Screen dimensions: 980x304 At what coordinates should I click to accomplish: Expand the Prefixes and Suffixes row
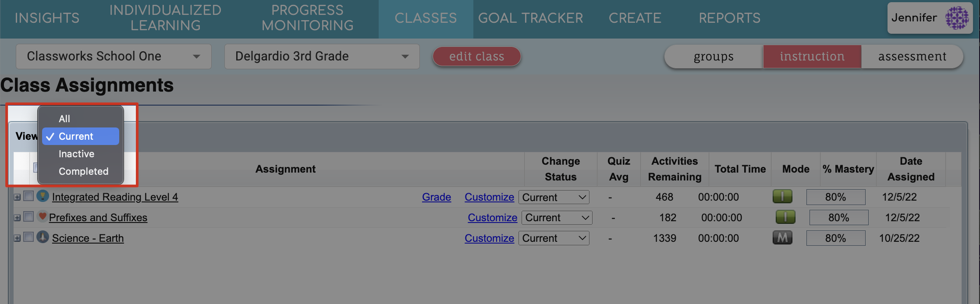17,217
